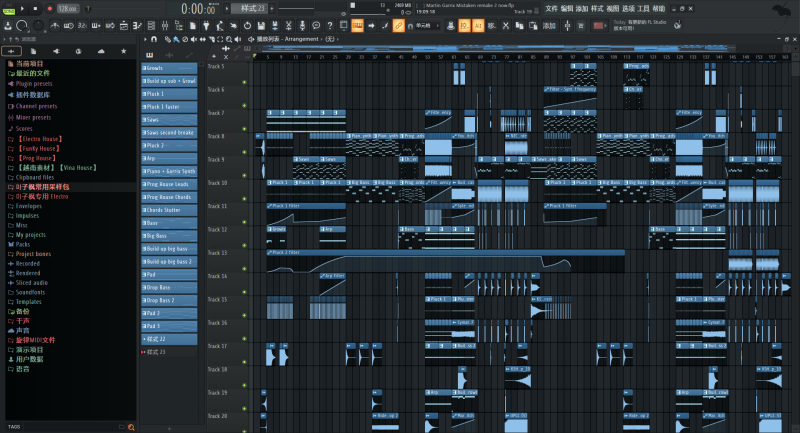
Task: Select the Growls pattern
Action: click(x=169, y=68)
